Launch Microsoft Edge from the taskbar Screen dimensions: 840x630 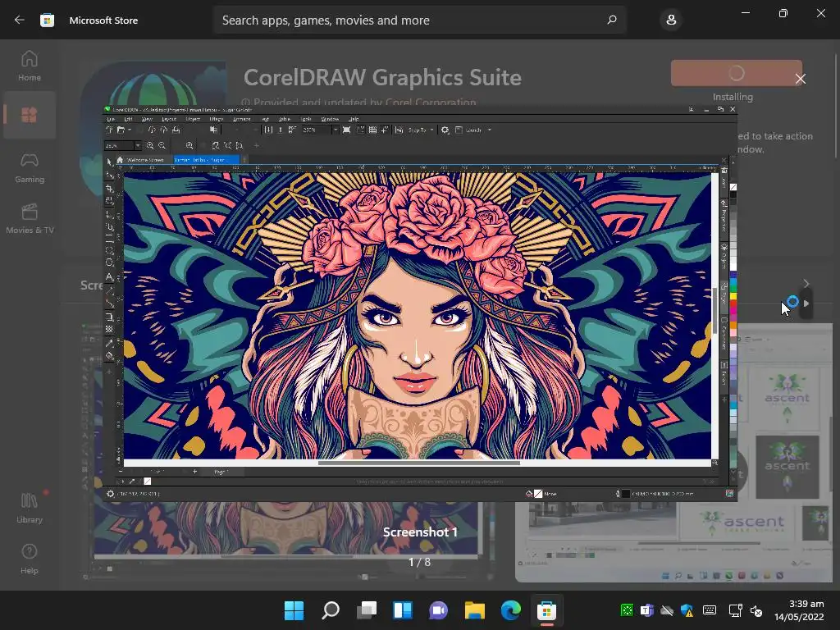coord(510,610)
